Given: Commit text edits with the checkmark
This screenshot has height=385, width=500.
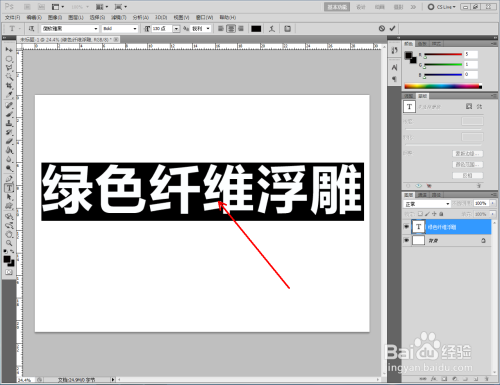Looking at the screenshot, I should point(392,29).
